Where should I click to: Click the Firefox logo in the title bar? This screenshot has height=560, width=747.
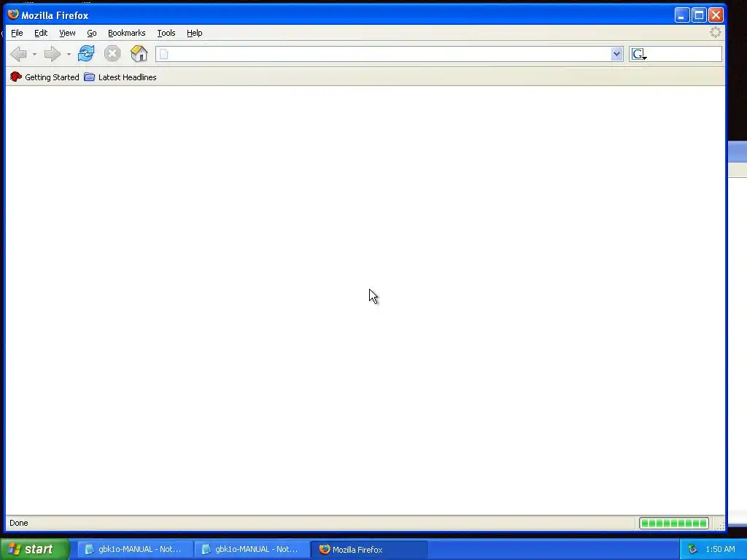13,15
